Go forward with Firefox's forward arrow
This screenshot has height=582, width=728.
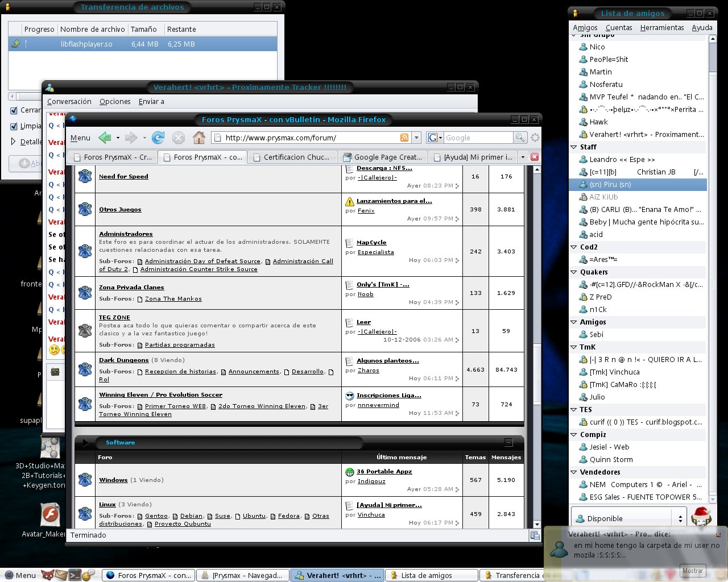[131, 138]
